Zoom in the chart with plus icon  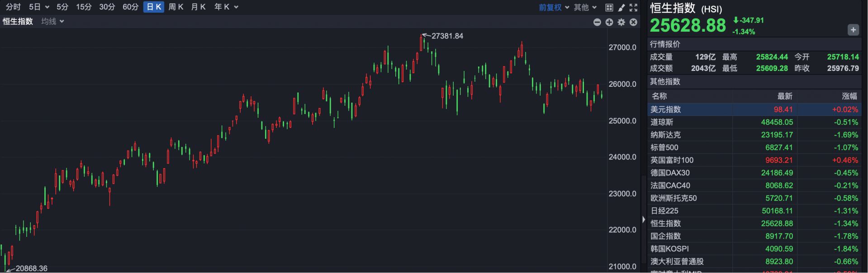point(609,22)
